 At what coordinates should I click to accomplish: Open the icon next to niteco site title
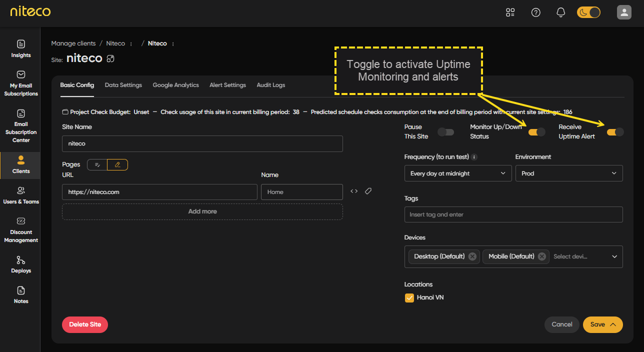111,58
